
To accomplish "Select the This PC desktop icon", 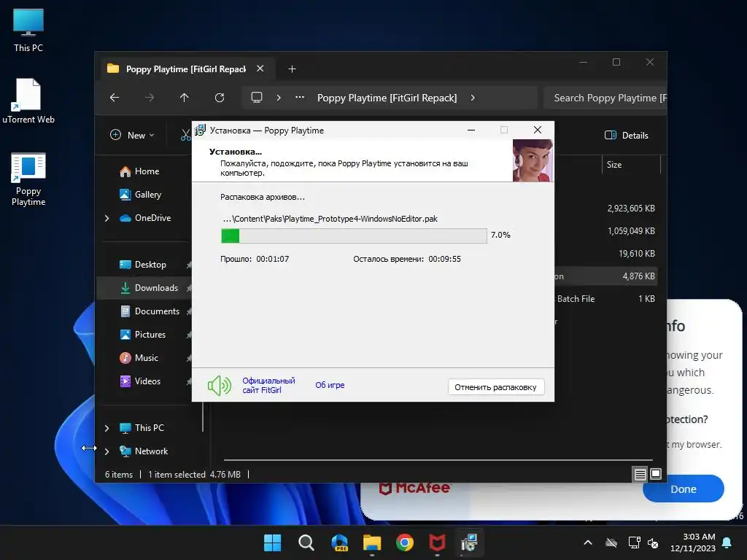I will (x=28, y=30).
